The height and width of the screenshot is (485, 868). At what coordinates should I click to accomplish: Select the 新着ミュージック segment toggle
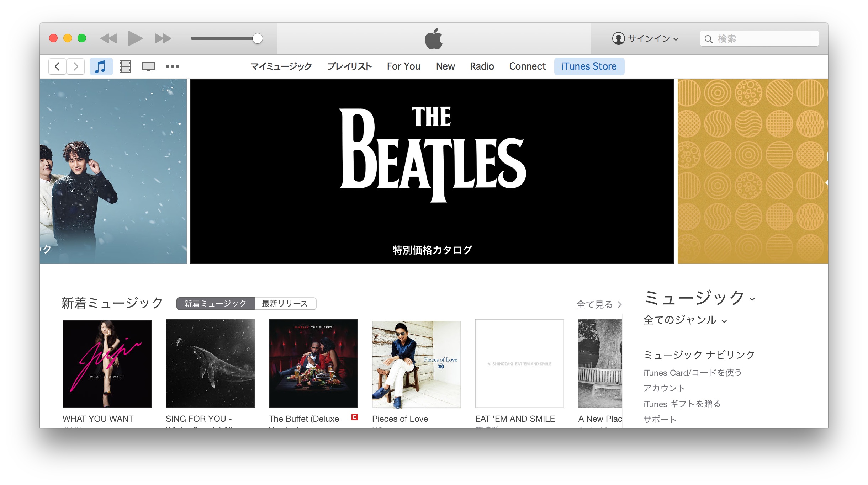[x=215, y=304]
